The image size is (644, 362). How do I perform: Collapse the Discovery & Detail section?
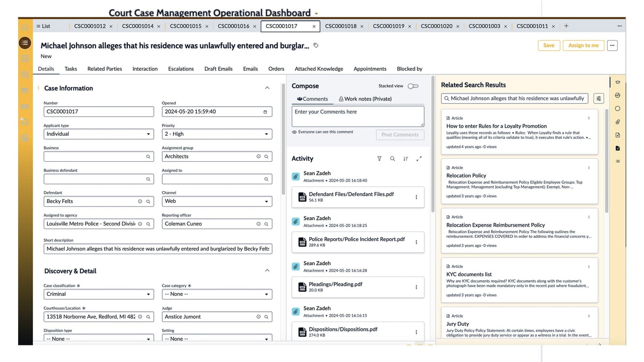(267, 271)
